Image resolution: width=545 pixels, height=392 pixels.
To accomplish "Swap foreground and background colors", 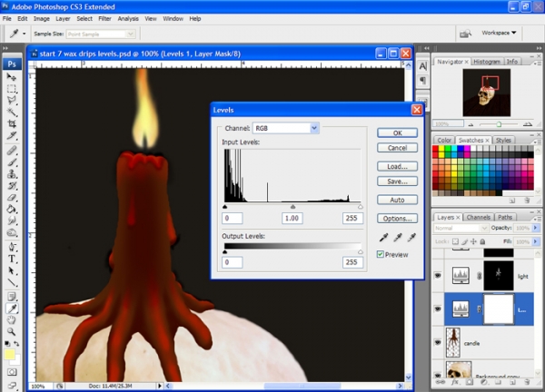I will (16, 344).
